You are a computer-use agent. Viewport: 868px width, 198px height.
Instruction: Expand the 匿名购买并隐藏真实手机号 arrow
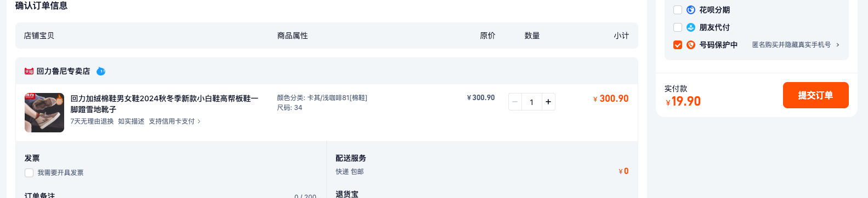tap(838, 45)
